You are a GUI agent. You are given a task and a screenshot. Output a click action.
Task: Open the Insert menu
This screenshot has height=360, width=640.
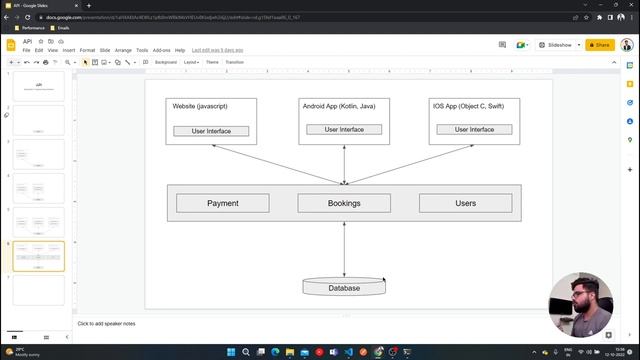(69, 50)
